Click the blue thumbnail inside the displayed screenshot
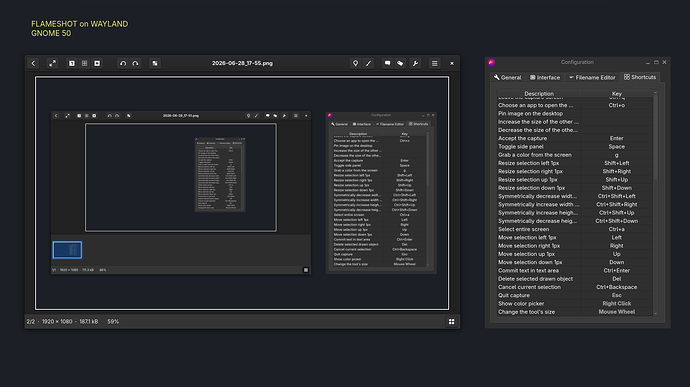Screen dimensions: 690x387 pos(67,250)
